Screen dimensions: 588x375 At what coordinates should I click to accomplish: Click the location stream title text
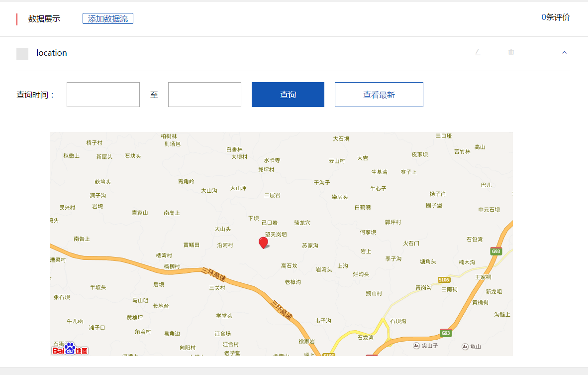tap(52, 53)
